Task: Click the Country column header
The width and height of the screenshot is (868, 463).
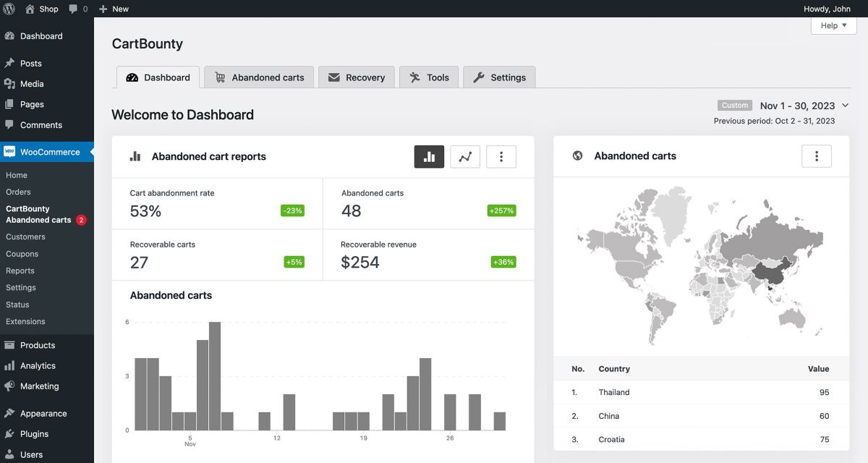Action: click(614, 369)
